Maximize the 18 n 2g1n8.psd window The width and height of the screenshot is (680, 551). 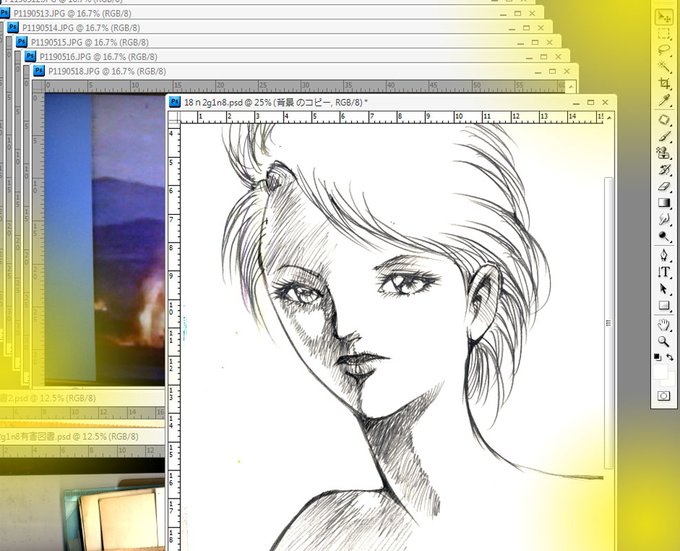[x=591, y=102]
